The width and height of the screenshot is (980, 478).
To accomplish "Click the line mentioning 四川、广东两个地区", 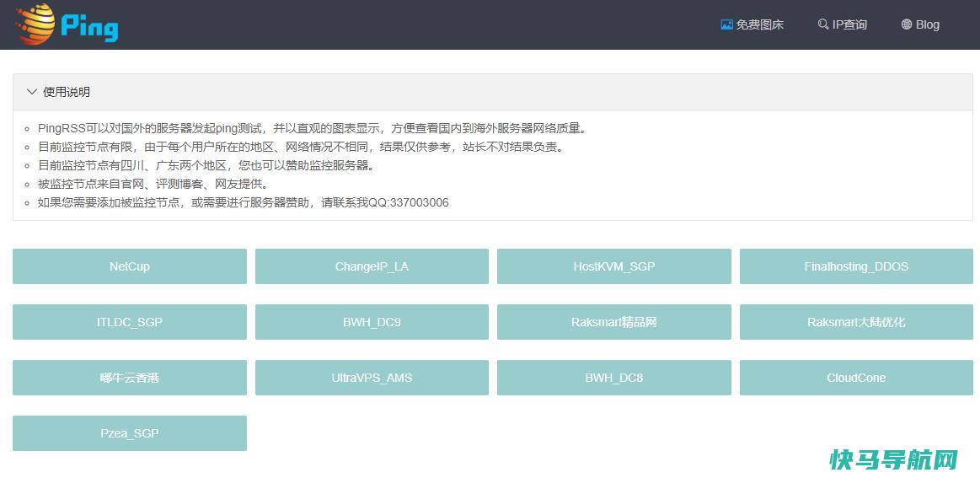I will [x=206, y=166].
